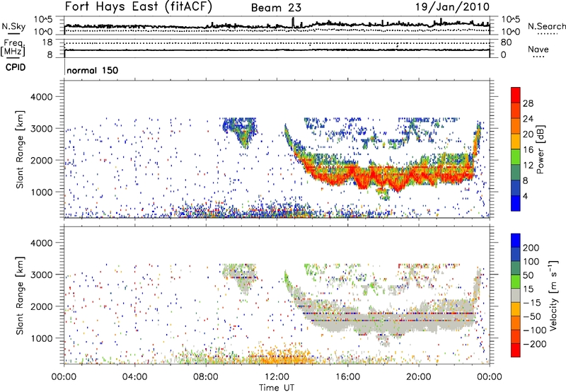Click the 'N.Search' legend label
Image resolution: width=566 pixels, height=392 pixels.
[546, 26]
